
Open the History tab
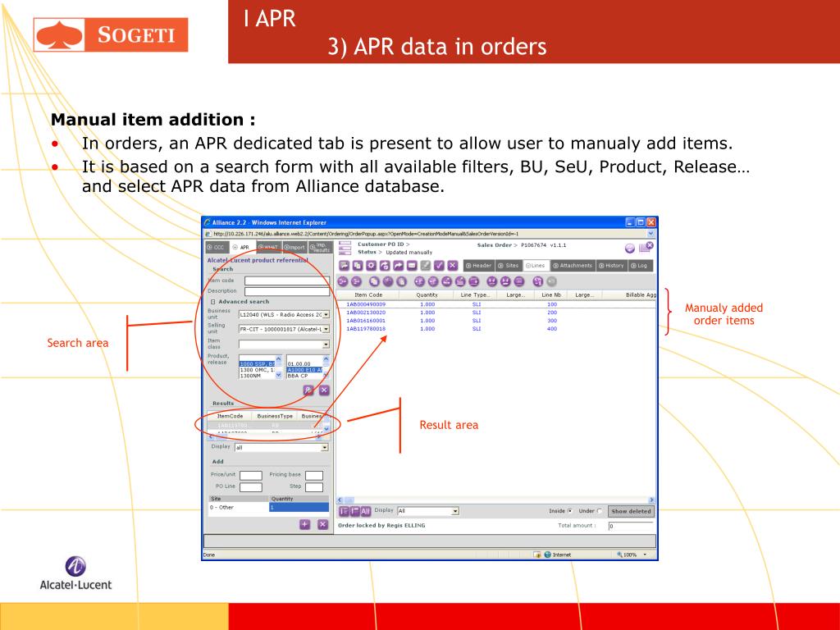pos(612,265)
